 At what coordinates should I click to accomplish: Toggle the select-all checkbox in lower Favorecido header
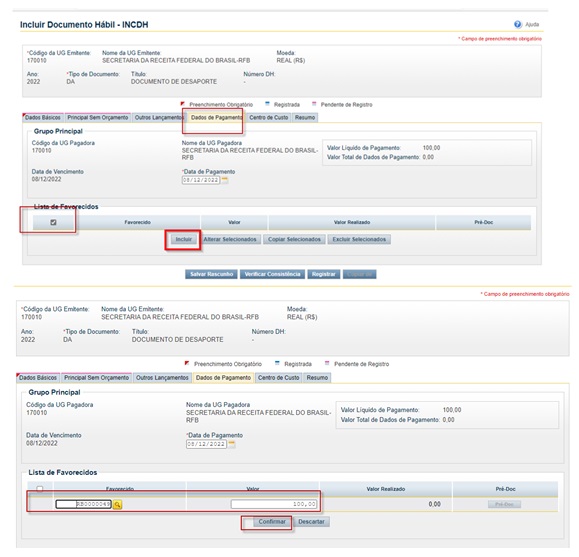coord(40,489)
